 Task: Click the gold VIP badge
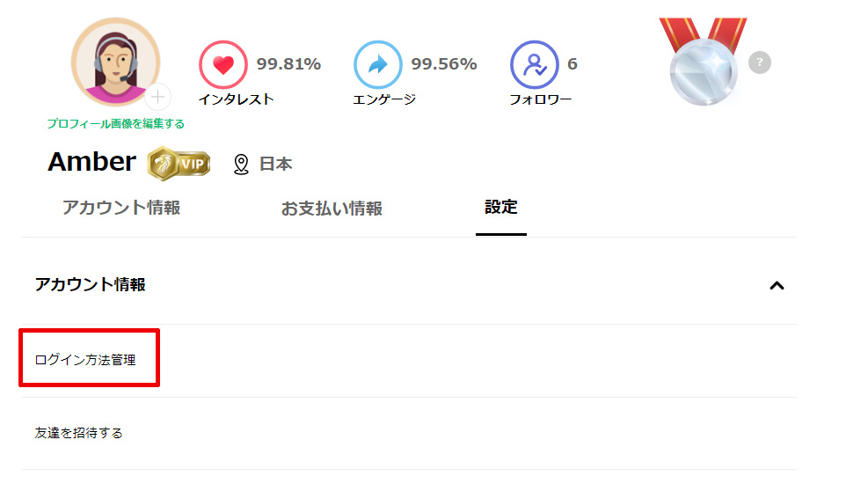click(x=179, y=163)
